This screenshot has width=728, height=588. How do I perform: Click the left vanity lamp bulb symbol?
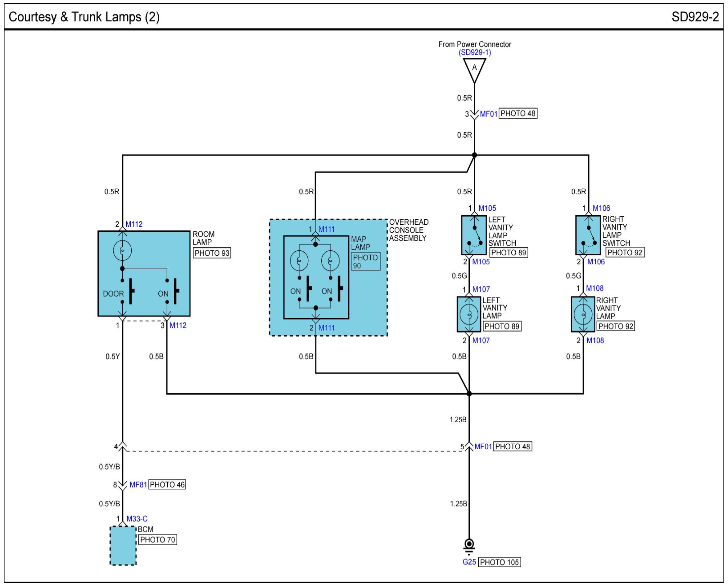click(x=469, y=314)
